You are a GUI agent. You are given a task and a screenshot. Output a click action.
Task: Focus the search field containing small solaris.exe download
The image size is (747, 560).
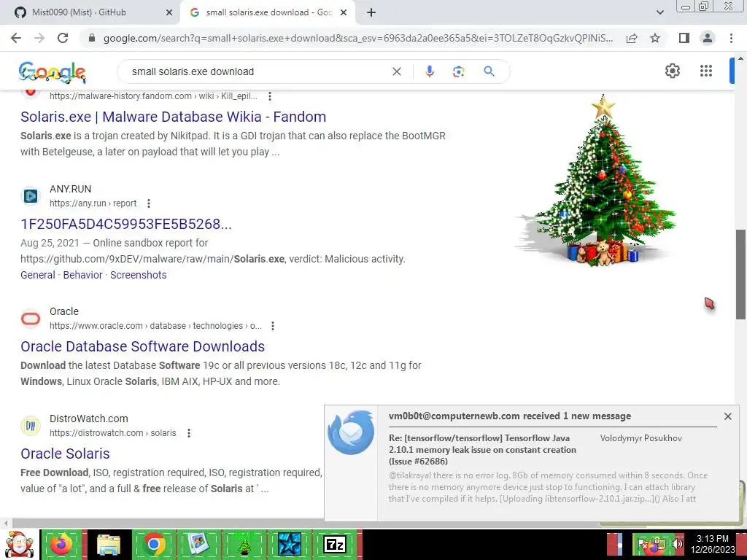[258, 71]
